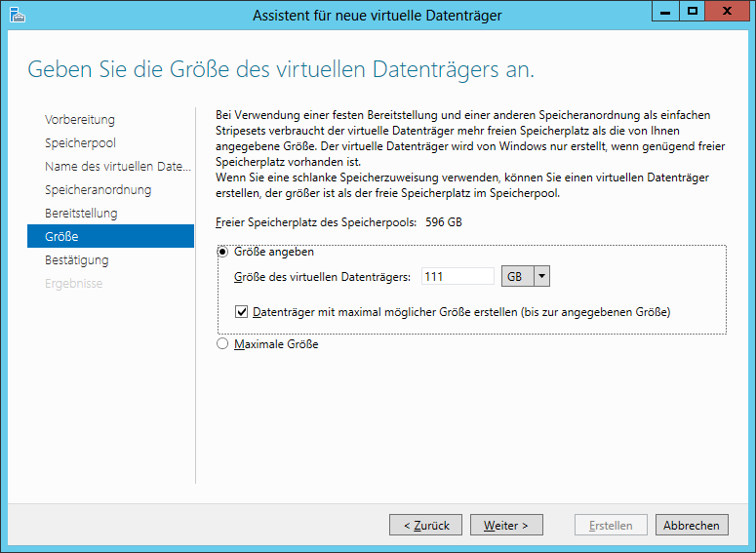Viewport: 756px width, 553px height.
Task: Select the 'Maximale Größe' radio option
Action: 222,343
